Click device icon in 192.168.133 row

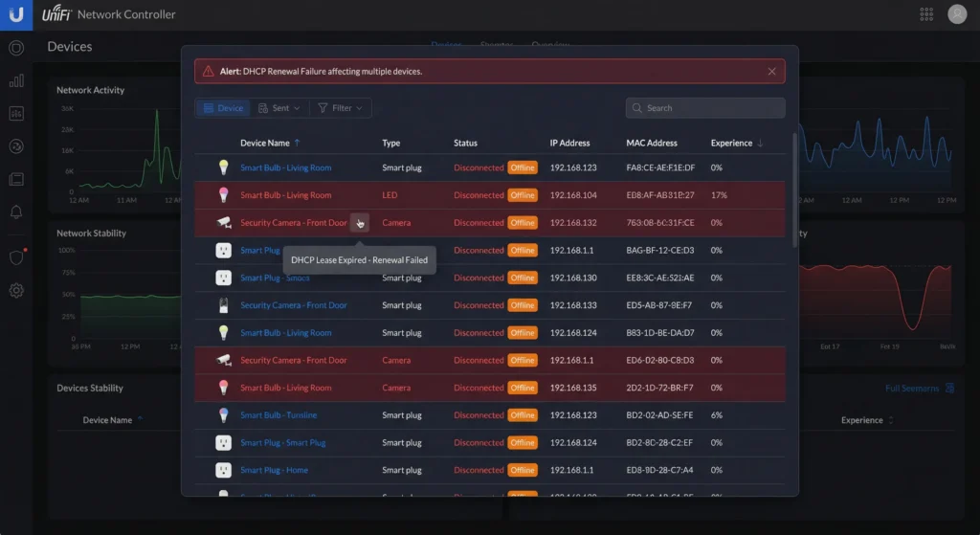click(x=223, y=305)
